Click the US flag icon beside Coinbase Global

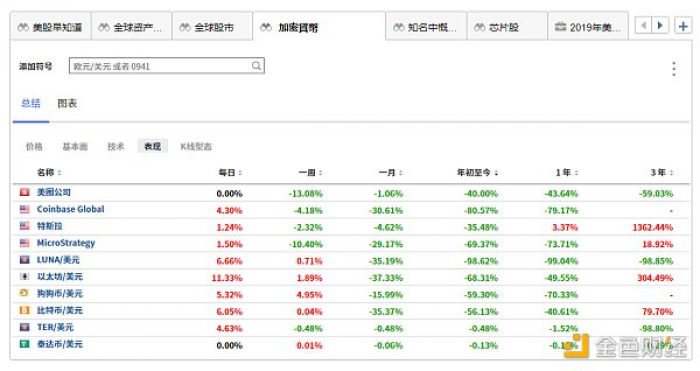[25, 209]
